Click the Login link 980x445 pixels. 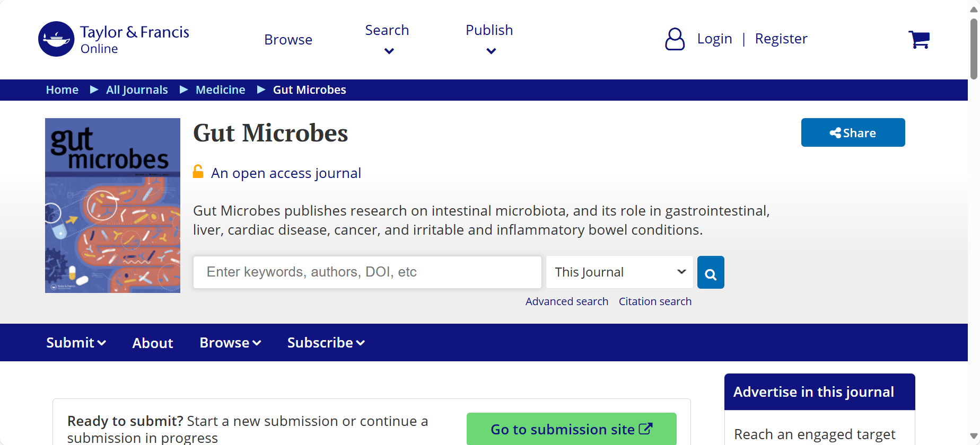point(714,39)
